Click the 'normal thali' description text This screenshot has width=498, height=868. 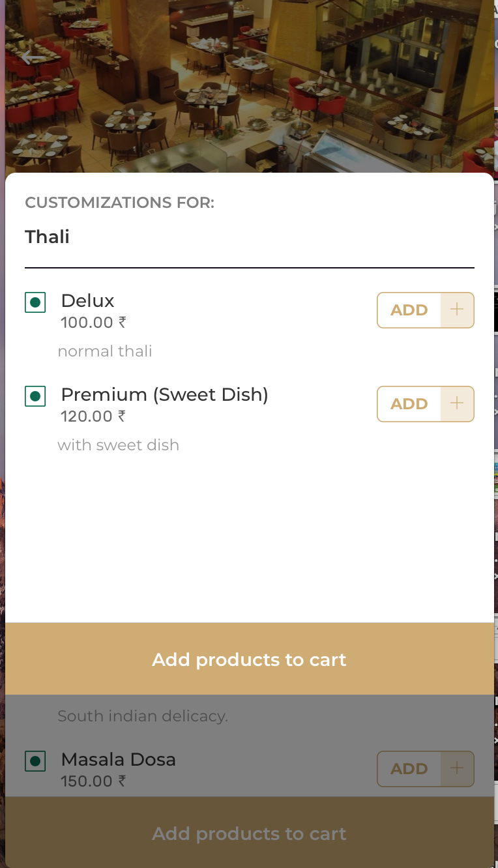(x=105, y=352)
